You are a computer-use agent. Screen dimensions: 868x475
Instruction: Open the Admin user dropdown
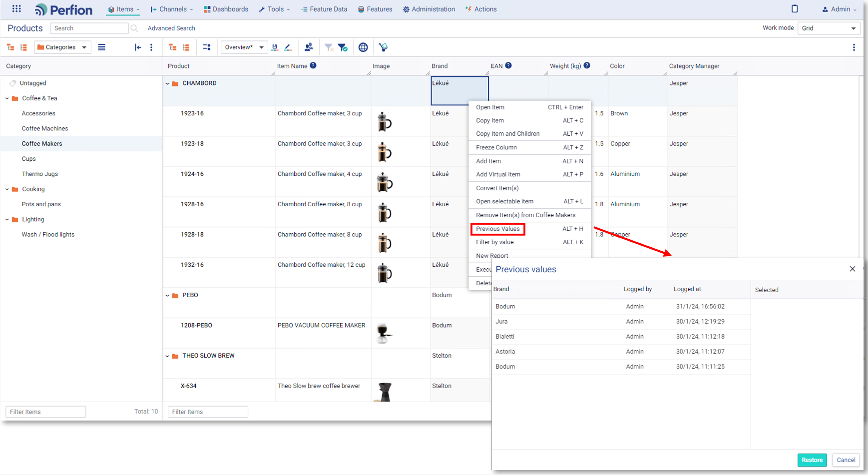pos(839,9)
